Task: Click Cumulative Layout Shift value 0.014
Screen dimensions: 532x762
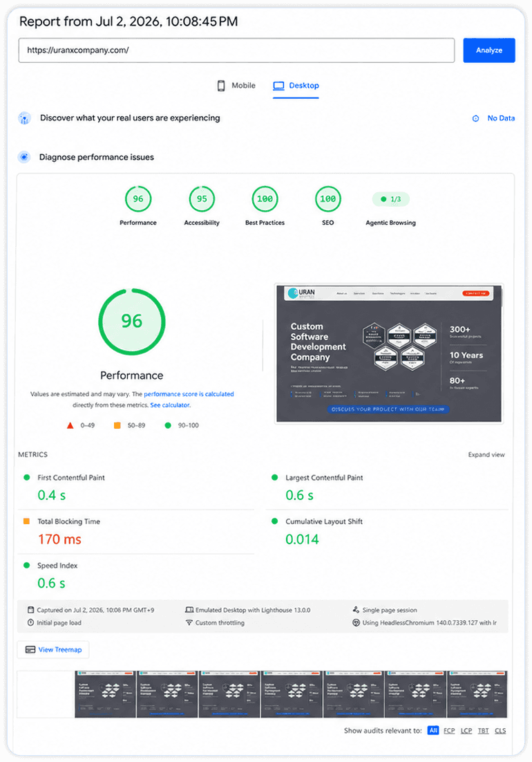Action: click(x=302, y=539)
